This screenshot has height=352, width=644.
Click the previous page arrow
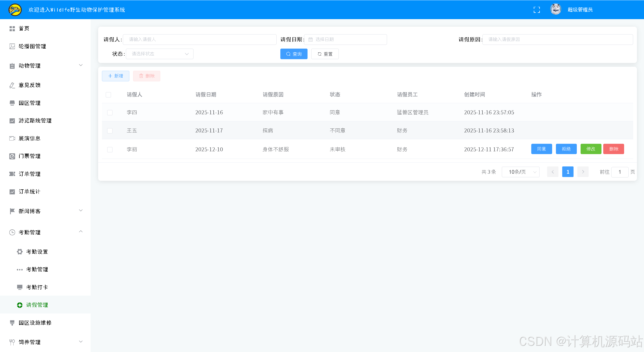[553, 172]
